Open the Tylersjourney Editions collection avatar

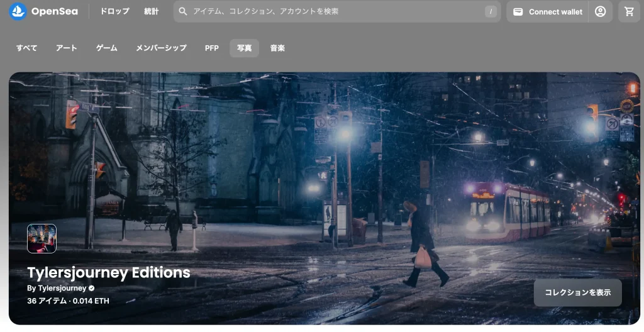[x=42, y=238]
